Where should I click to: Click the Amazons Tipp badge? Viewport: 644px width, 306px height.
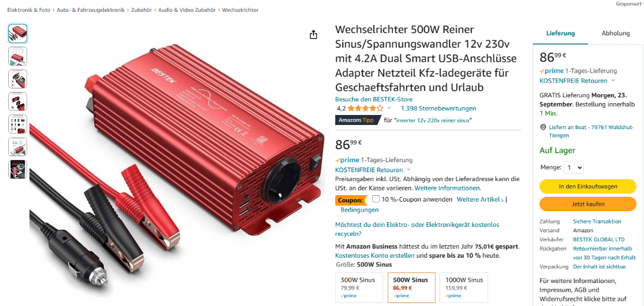[x=356, y=120]
